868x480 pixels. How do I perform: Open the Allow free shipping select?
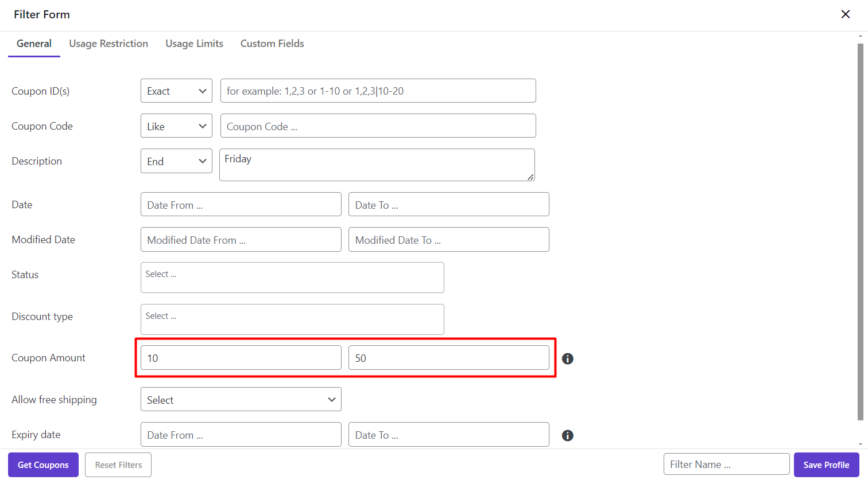[241, 400]
